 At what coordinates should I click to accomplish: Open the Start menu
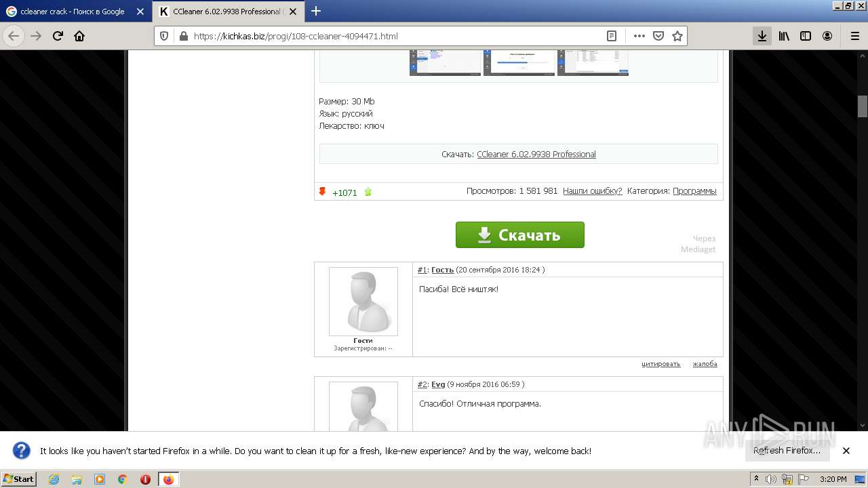tap(19, 479)
